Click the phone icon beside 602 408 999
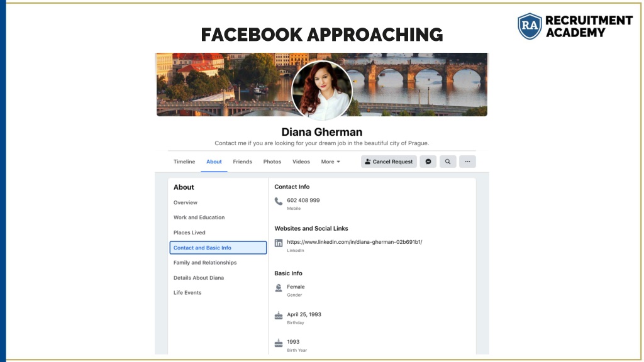 279,201
